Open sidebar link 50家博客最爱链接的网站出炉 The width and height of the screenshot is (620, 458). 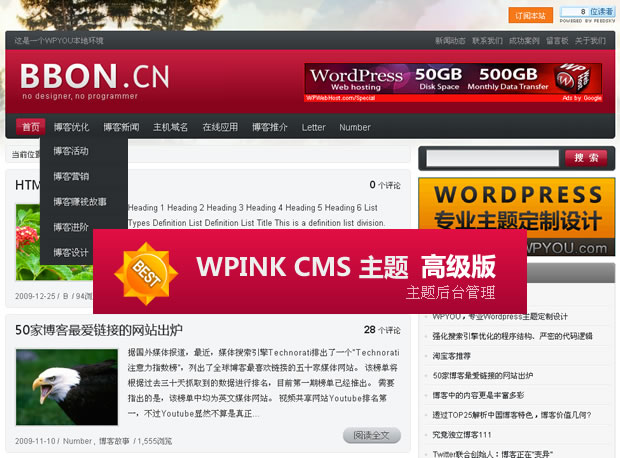click(483, 376)
